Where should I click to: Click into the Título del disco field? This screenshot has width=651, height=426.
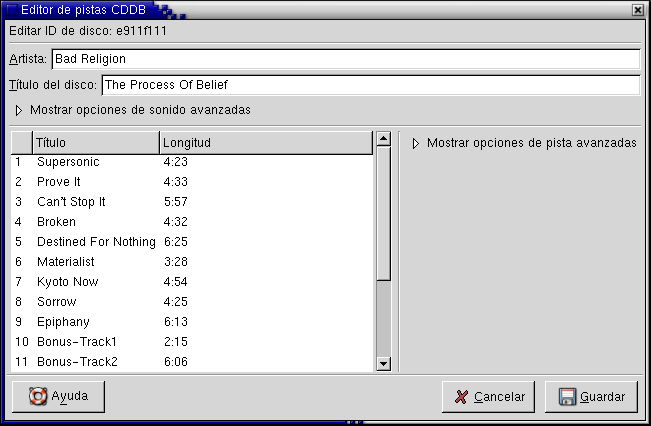(370, 85)
